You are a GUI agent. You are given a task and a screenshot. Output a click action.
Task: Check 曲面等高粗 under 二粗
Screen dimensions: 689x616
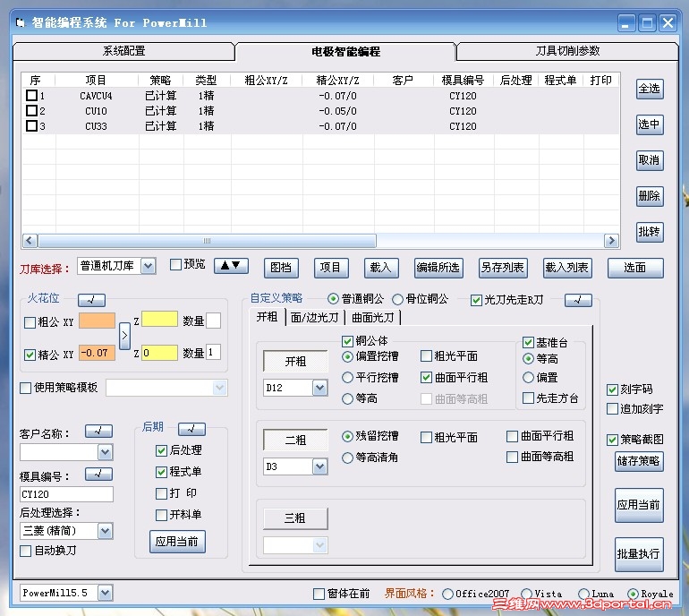pyautogui.click(x=513, y=457)
